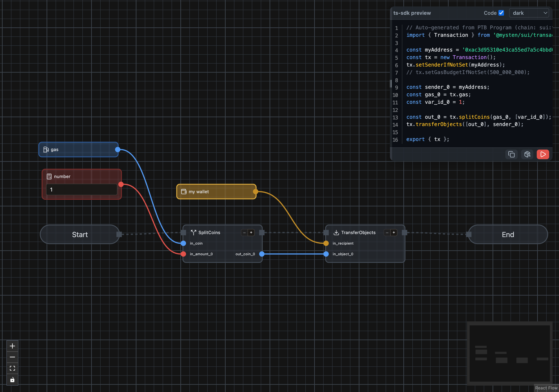This screenshot has width=559, height=392.
Task: Open the dark theme dropdown
Action: [x=529, y=13]
